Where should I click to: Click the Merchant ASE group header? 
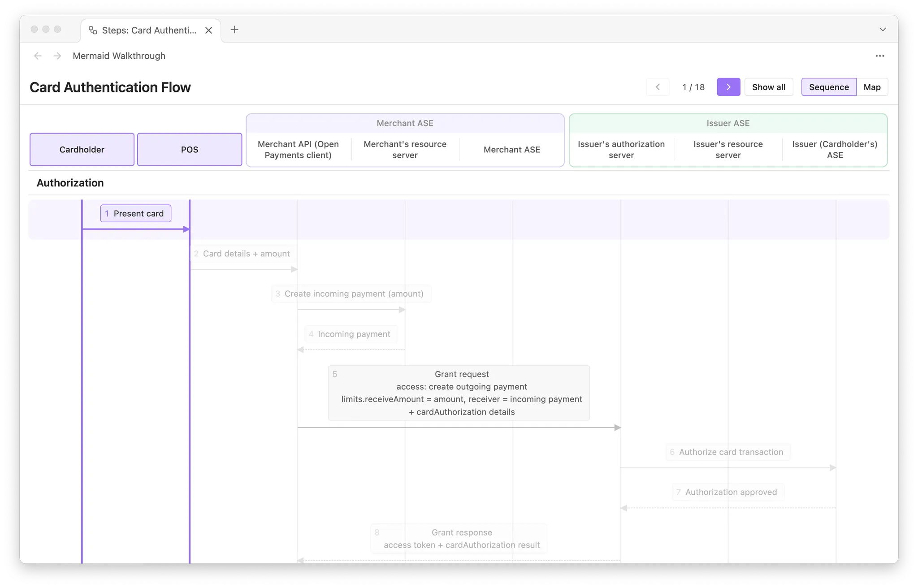[x=405, y=123]
